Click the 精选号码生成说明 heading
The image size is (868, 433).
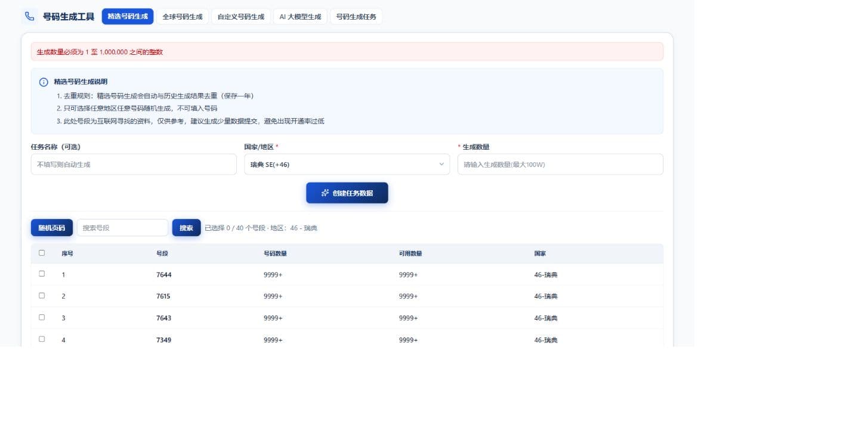point(81,82)
